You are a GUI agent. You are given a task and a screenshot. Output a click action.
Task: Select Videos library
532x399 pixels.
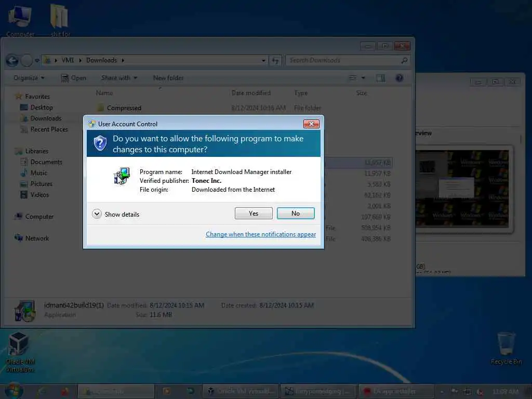(x=35, y=194)
